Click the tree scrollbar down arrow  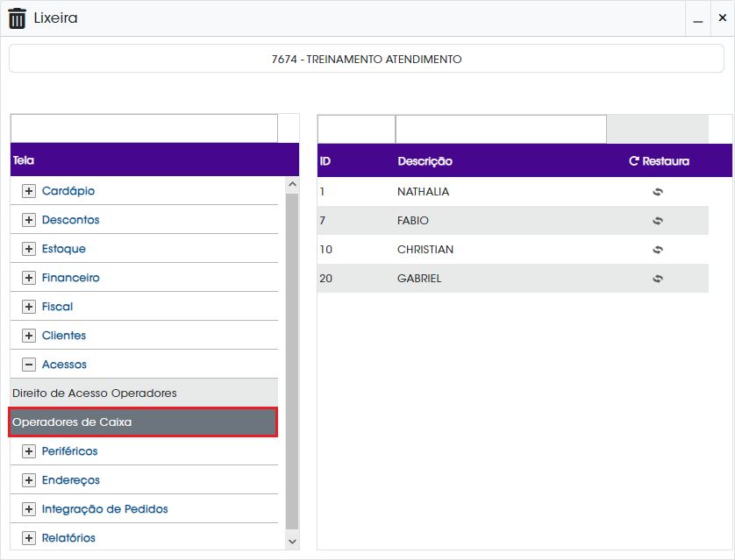click(292, 542)
